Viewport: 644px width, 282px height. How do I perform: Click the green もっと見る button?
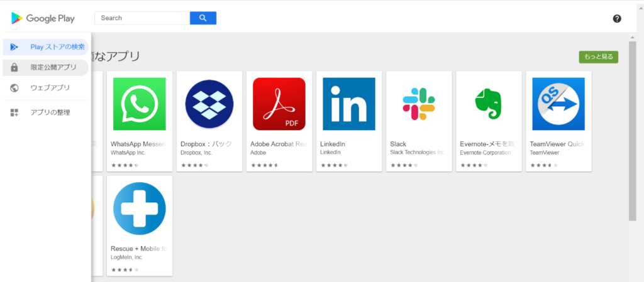click(x=598, y=57)
